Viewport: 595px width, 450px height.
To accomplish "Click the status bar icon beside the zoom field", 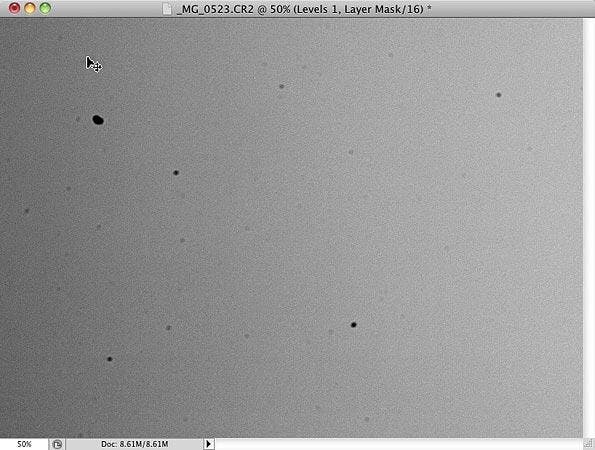I will [57, 444].
